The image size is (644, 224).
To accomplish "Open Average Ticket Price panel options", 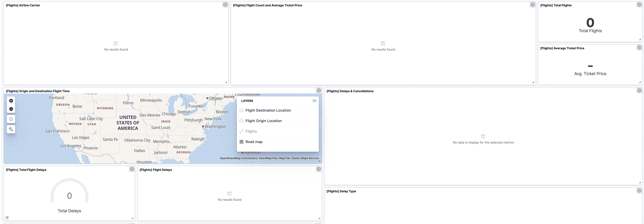I will click(x=639, y=48).
